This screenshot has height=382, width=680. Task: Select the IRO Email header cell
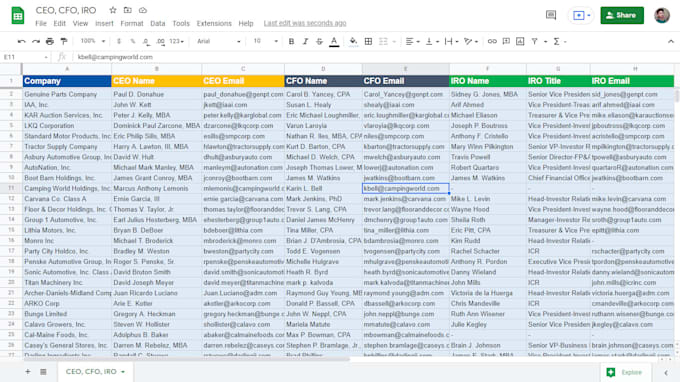coord(632,81)
